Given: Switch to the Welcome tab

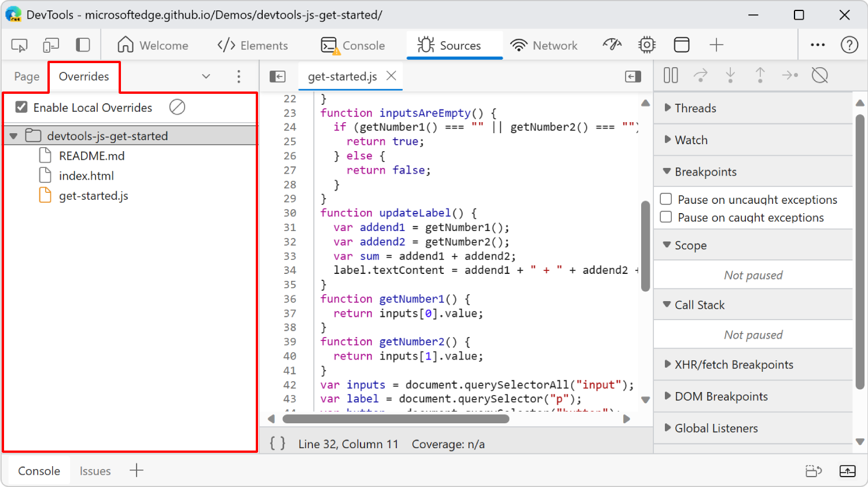Looking at the screenshot, I should [153, 45].
